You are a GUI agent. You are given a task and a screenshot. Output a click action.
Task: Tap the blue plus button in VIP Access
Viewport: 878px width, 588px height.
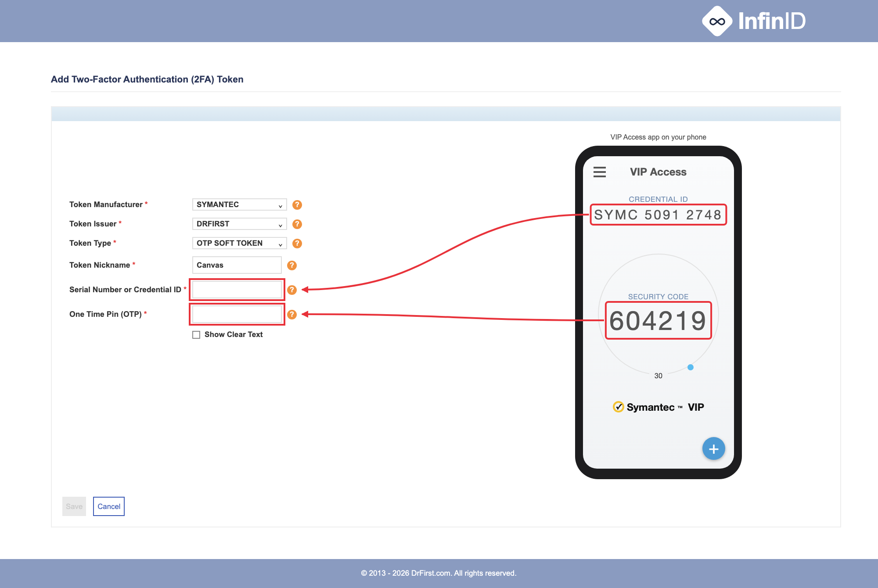[x=714, y=449]
